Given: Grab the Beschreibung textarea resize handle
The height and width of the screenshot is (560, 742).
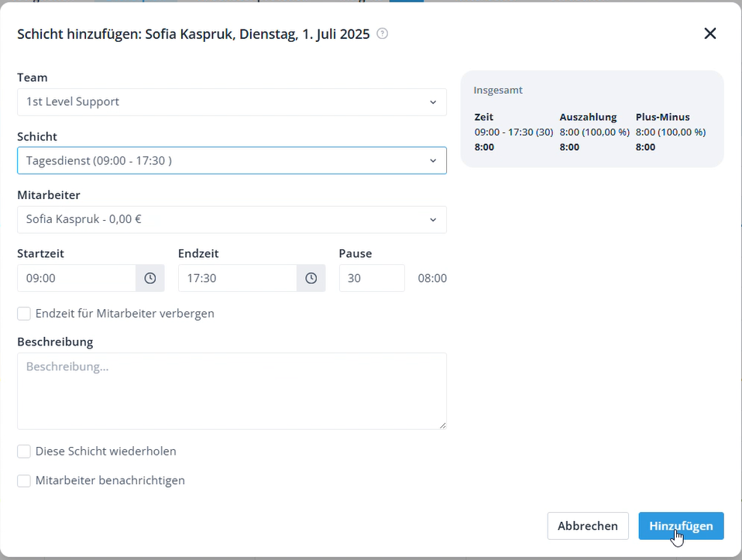Looking at the screenshot, I should pos(442,425).
